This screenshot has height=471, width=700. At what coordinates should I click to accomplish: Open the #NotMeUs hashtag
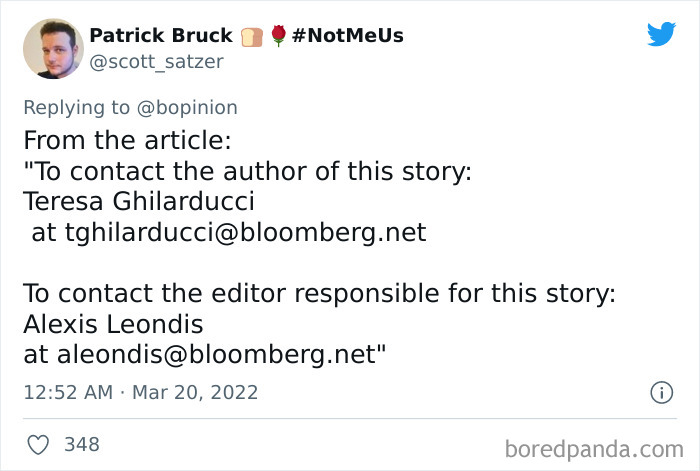pos(349,36)
